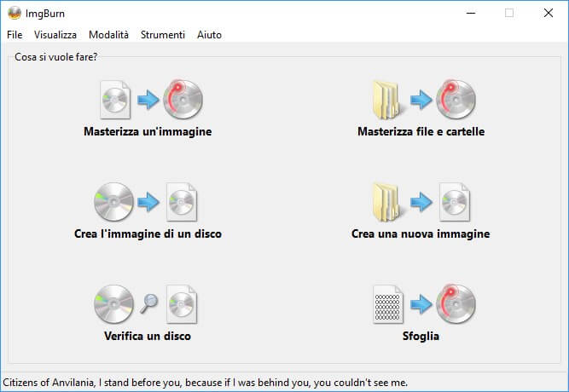Open the Strumenti menu
This screenshot has height=392, width=569.
pyautogui.click(x=162, y=35)
